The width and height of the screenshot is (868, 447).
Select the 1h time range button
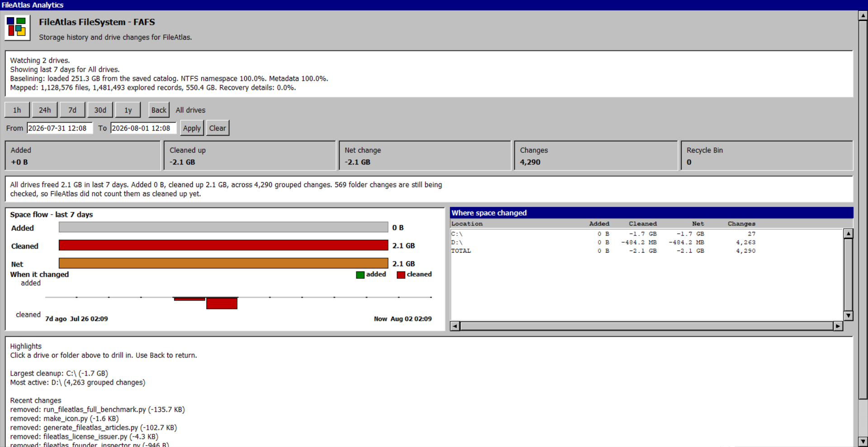(17, 110)
